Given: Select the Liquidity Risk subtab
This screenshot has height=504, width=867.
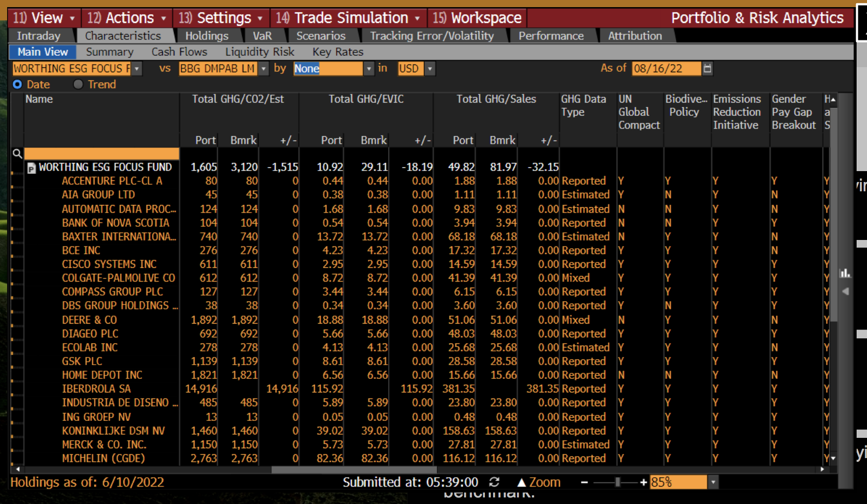Looking at the screenshot, I should [x=260, y=52].
